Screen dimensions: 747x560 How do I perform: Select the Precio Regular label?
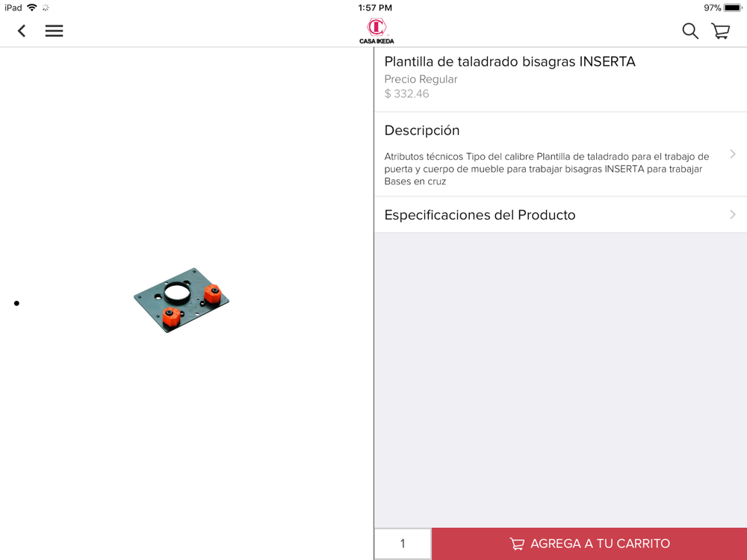click(421, 79)
